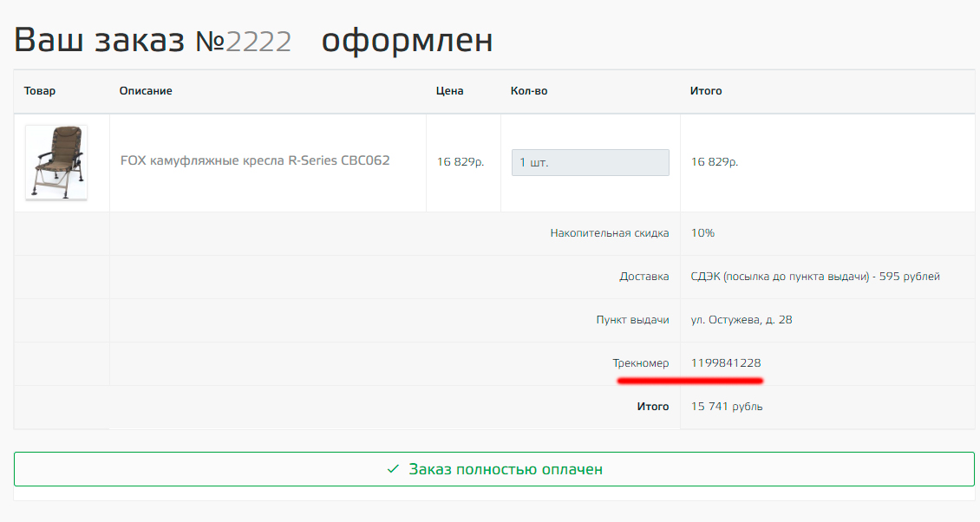Click the СДЭК delivery method text
Image resolution: width=980 pixels, height=522 pixels.
pos(815,277)
